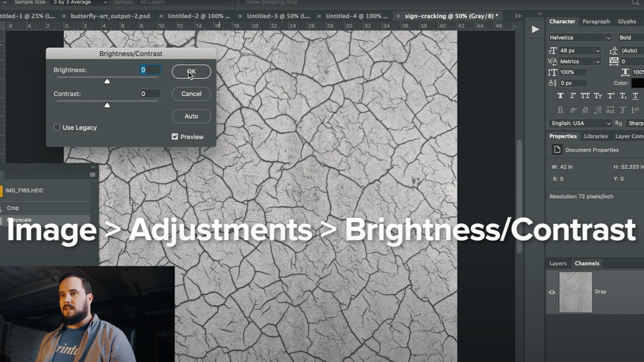Show more document tabs chevron

coord(518,16)
